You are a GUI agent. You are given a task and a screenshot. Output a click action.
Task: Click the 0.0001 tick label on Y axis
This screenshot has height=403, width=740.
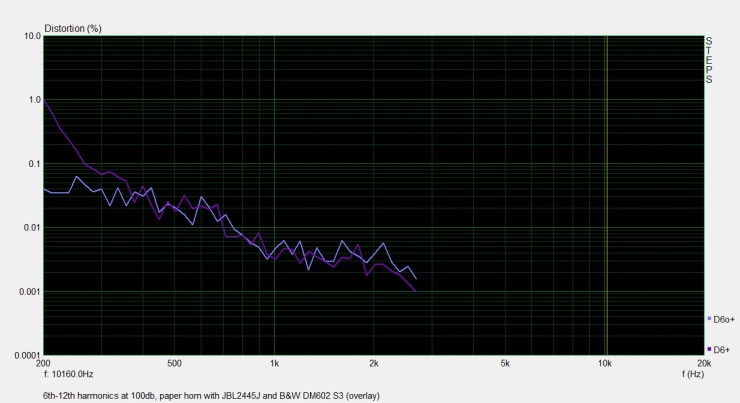(x=28, y=355)
